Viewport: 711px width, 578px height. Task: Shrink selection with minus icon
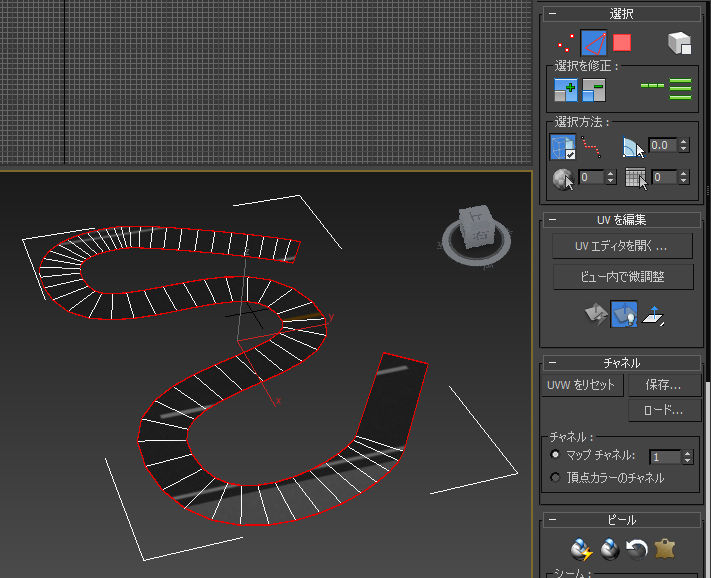coord(594,90)
